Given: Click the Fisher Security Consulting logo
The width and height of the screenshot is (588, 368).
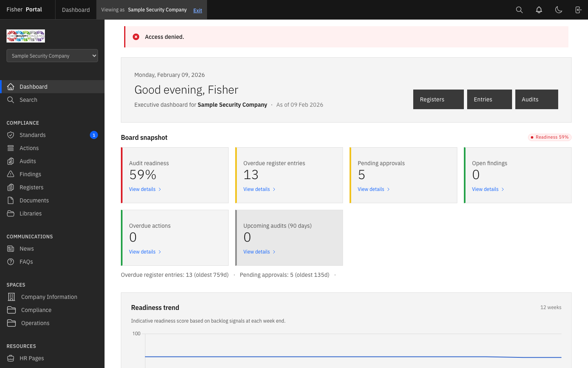Looking at the screenshot, I should [x=25, y=36].
